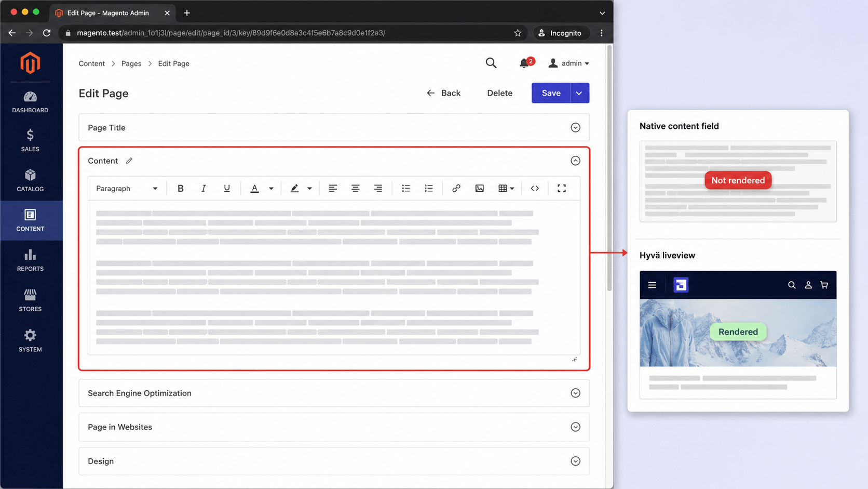Open highlight color picker arrow
Viewport: 868px width, 489px height.
[309, 188]
